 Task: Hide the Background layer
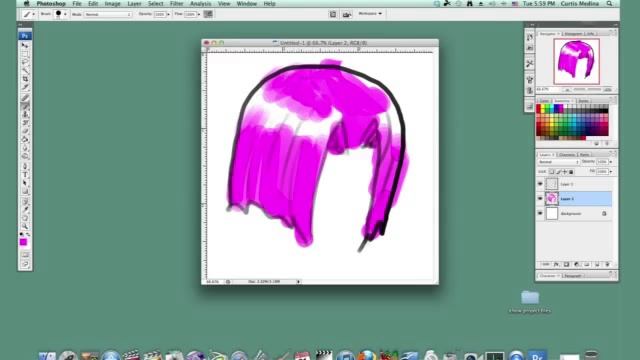tap(540, 213)
